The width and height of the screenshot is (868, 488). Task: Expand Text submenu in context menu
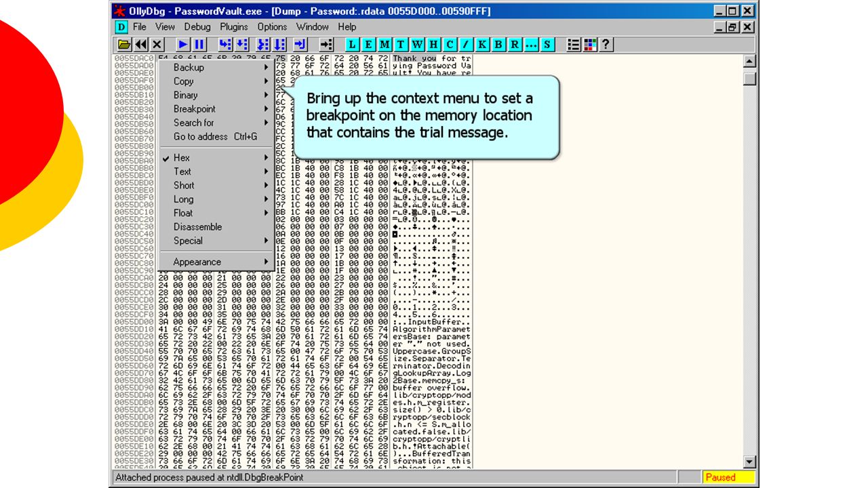(216, 171)
